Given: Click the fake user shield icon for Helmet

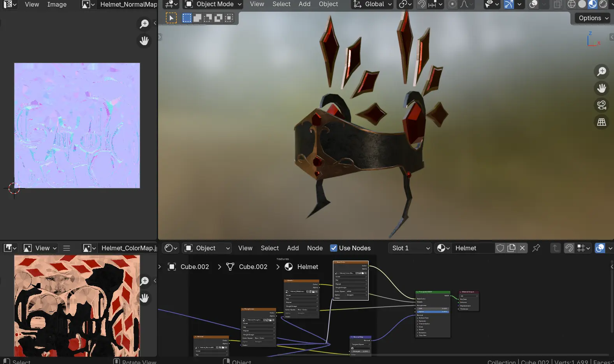Looking at the screenshot, I should (x=500, y=248).
